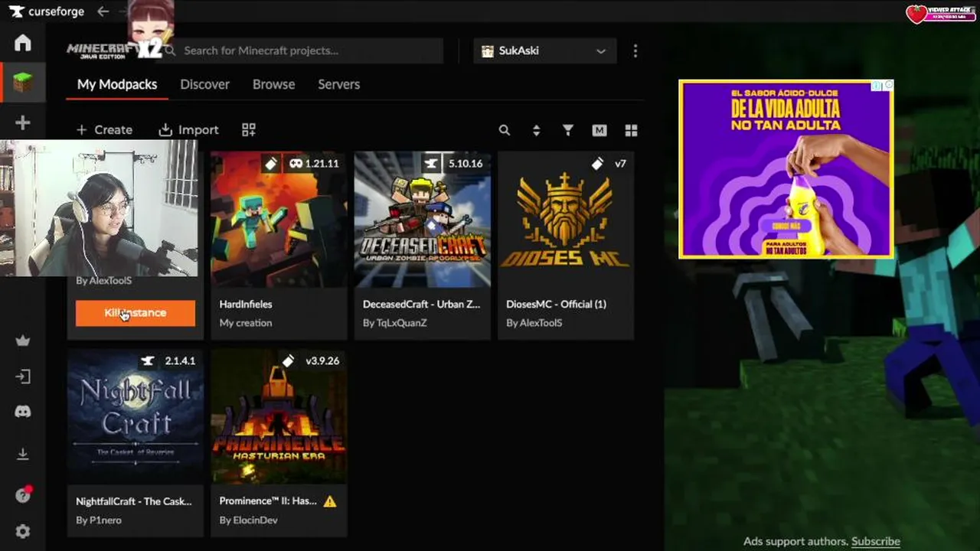Click the sign-in door icon

[22, 377]
